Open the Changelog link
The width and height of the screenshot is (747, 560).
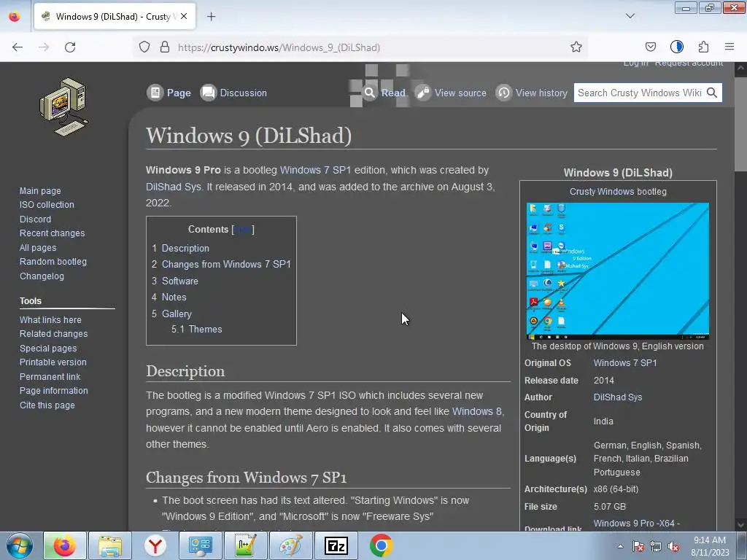click(42, 276)
